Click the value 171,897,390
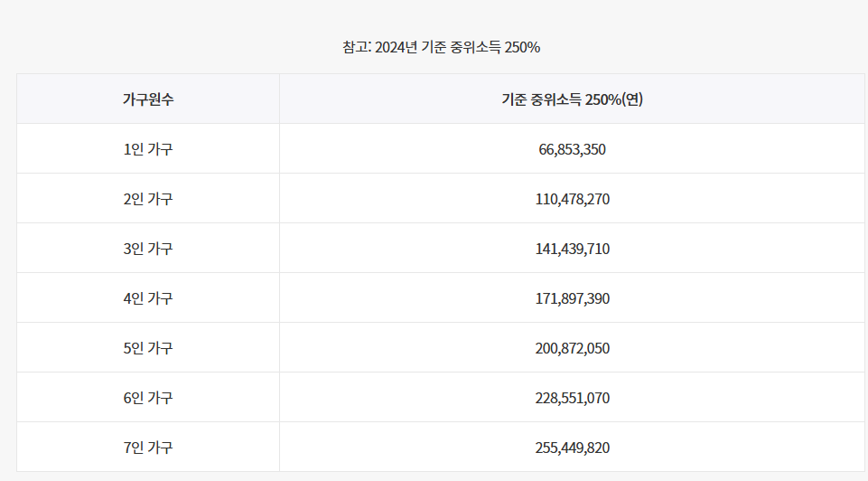 coord(572,298)
